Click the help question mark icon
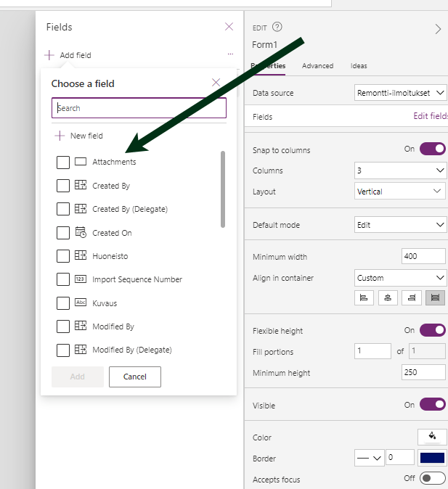Screen dimensions: 448x489 point(277,28)
